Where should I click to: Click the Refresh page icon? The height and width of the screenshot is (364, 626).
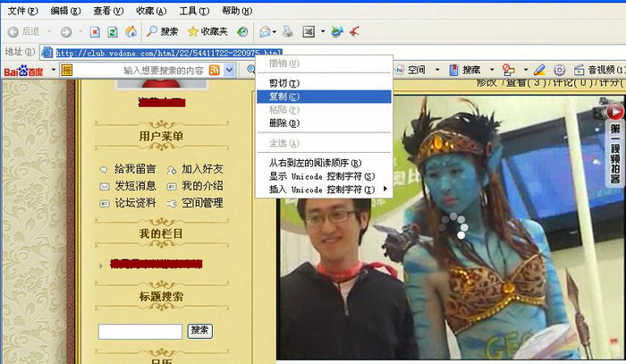click(x=113, y=31)
